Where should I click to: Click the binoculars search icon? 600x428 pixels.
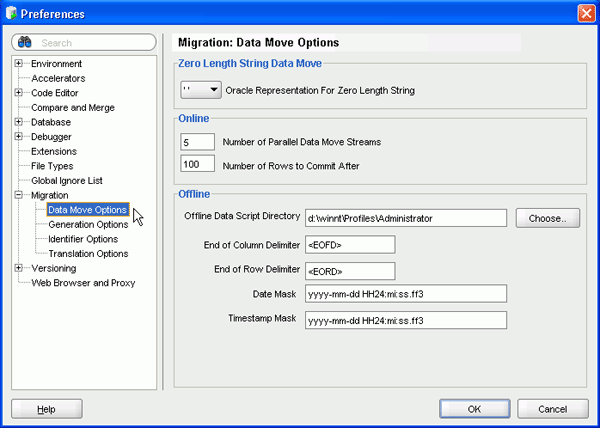pos(25,43)
